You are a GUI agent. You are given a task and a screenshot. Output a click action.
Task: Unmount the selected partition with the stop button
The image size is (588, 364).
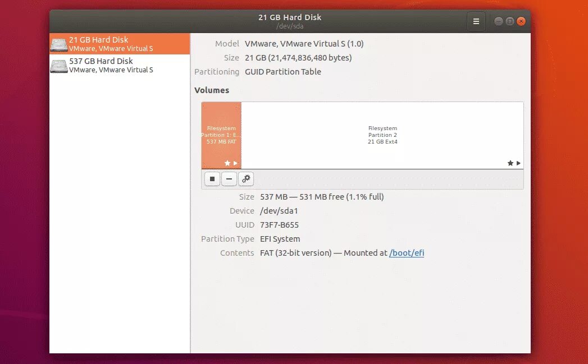coord(212,179)
